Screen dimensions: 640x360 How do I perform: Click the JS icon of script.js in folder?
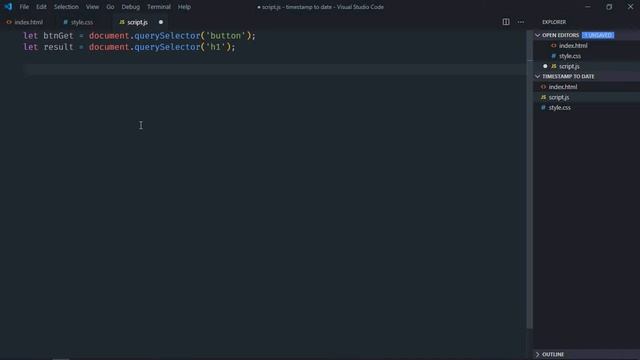pos(543,97)
